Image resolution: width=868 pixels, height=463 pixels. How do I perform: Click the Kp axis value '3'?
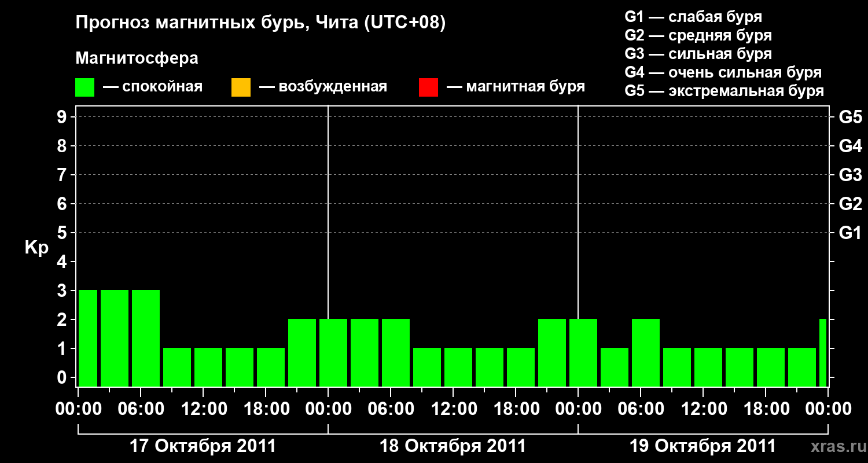click(63, 291)
